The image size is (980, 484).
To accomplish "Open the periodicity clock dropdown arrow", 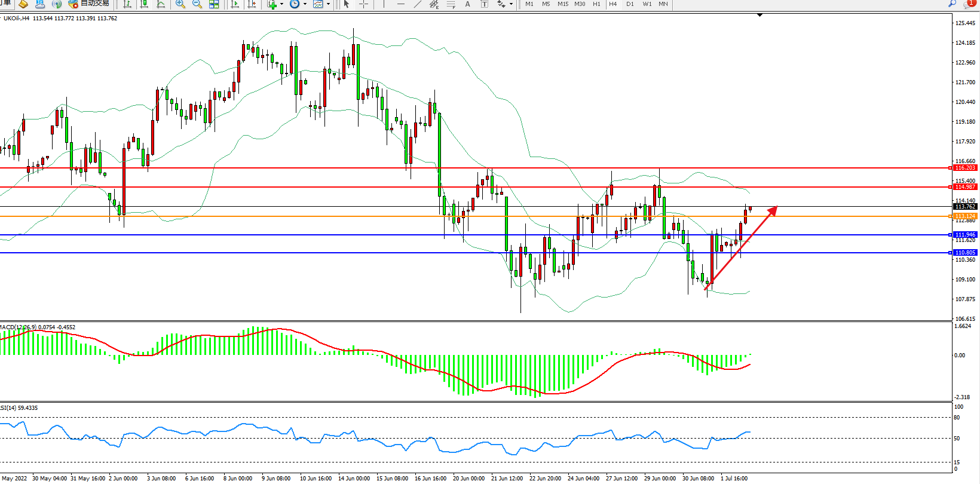I will click(x=305, y=4).
